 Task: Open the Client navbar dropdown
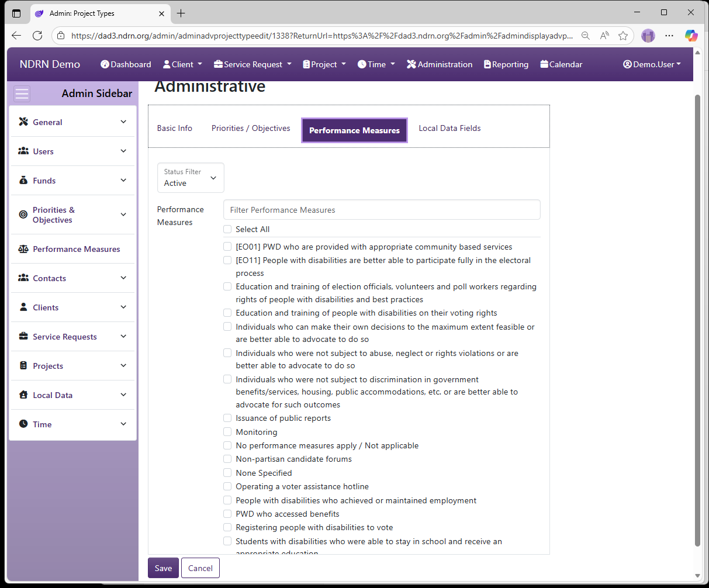[183, 64]
